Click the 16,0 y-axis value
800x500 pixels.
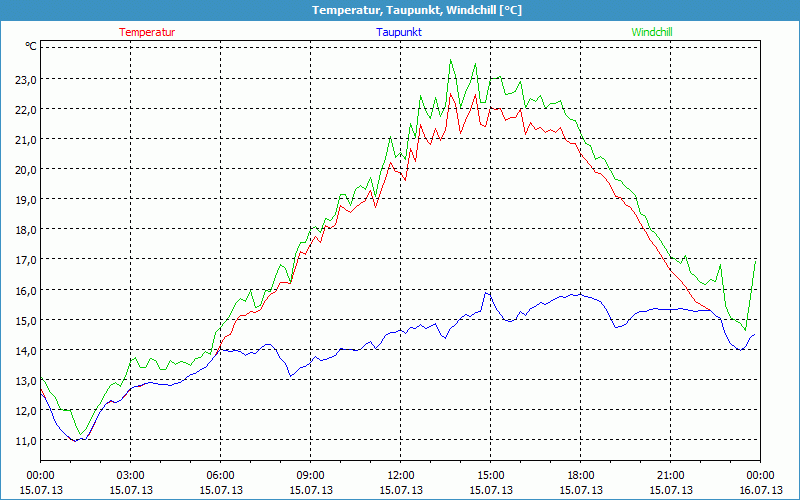pos(28,290)
